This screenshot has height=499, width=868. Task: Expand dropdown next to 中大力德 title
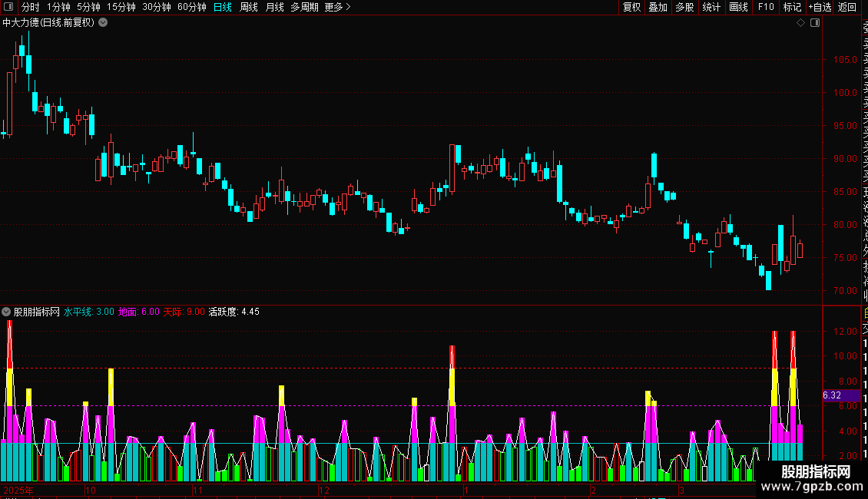[x=103, y=23]
